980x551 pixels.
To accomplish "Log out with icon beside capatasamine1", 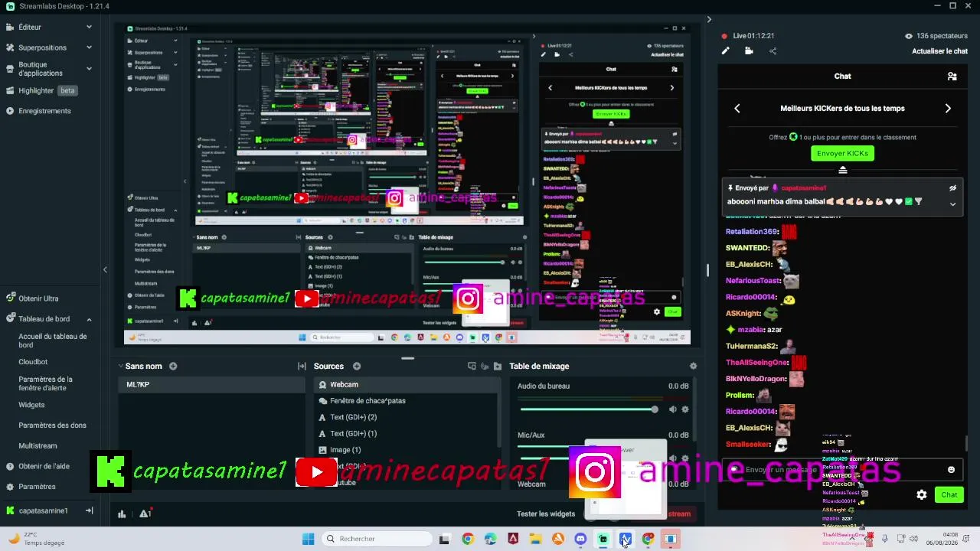I will (x=89, y=510).
